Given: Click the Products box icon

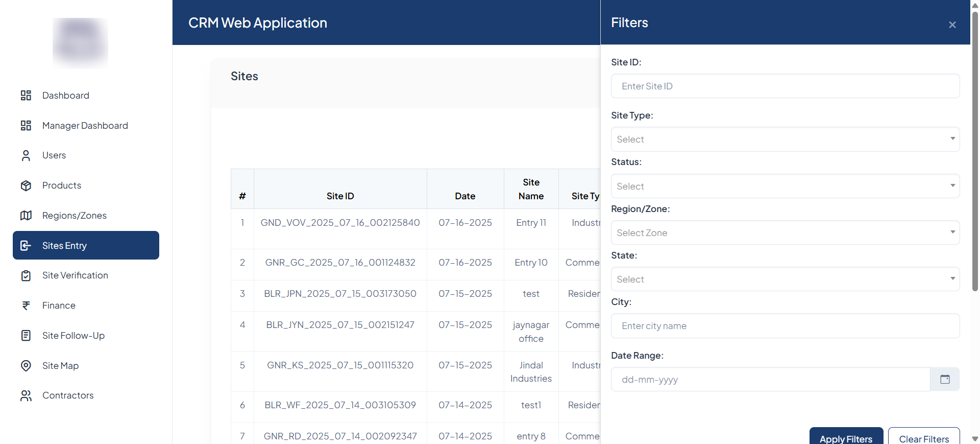Looking at the screenshot, I should coord(26,185).
